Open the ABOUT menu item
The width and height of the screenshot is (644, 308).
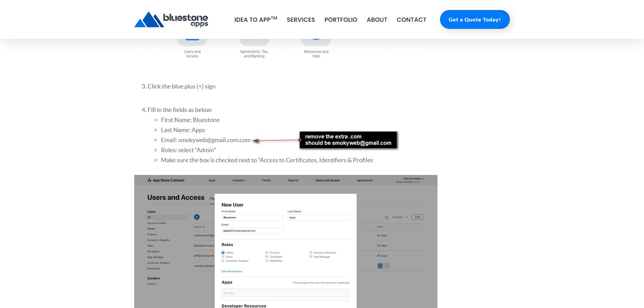(377, 20)
